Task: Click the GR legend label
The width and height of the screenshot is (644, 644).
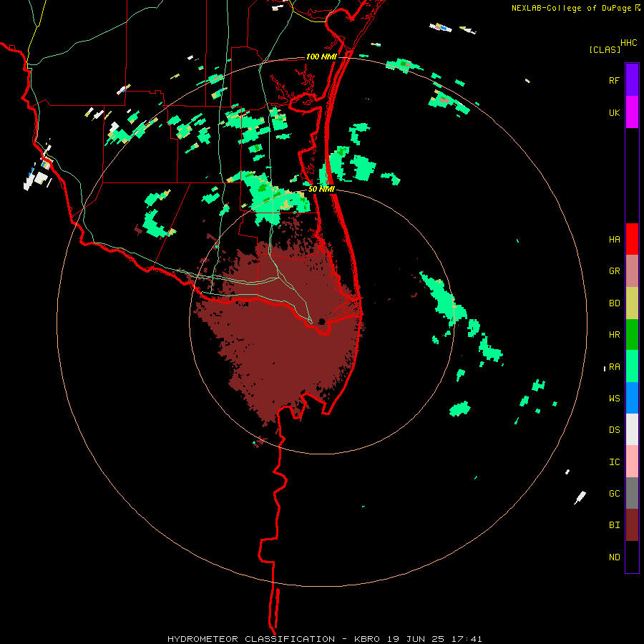Action: [x=614, y=271]
